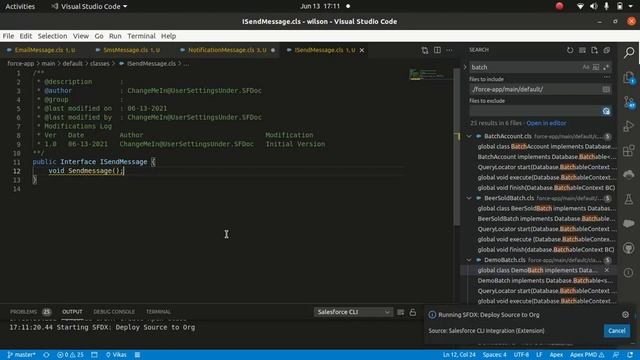Open the Selection menu

coord(52,36)
